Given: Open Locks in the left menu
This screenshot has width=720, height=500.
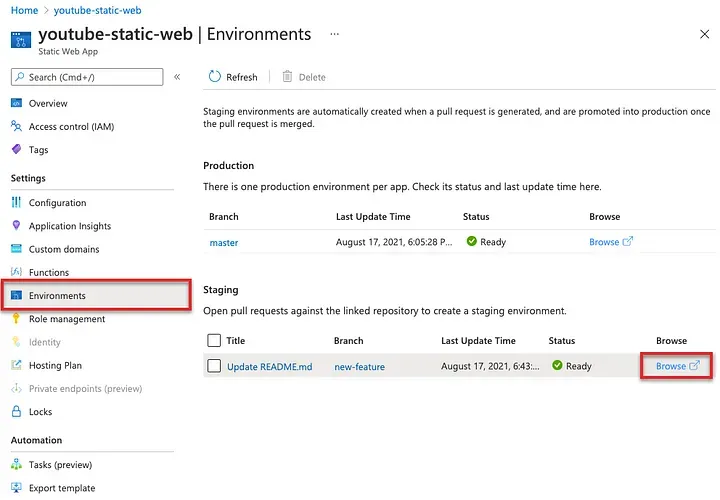Looking at the screenshot, I should click(x=40, y=412).
